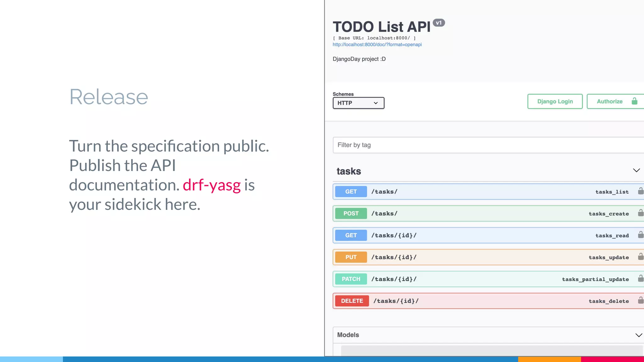Click the lock icon on tasks_list row
The image size is (644, 362).
pos(641,191)
